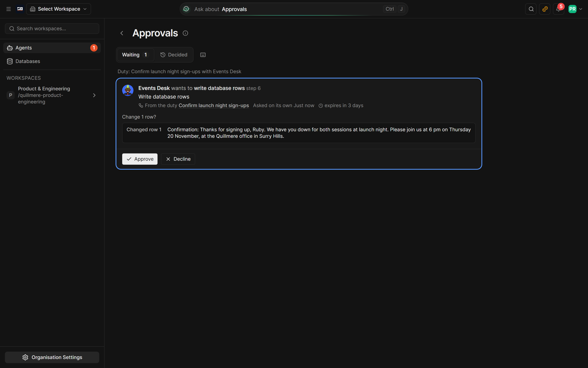Focus the Search workspaces field

pos(52,29)
